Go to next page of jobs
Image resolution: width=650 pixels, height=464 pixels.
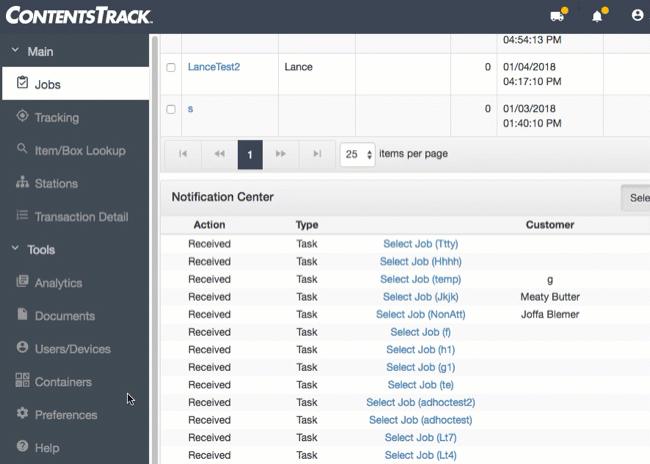point(281,154)
